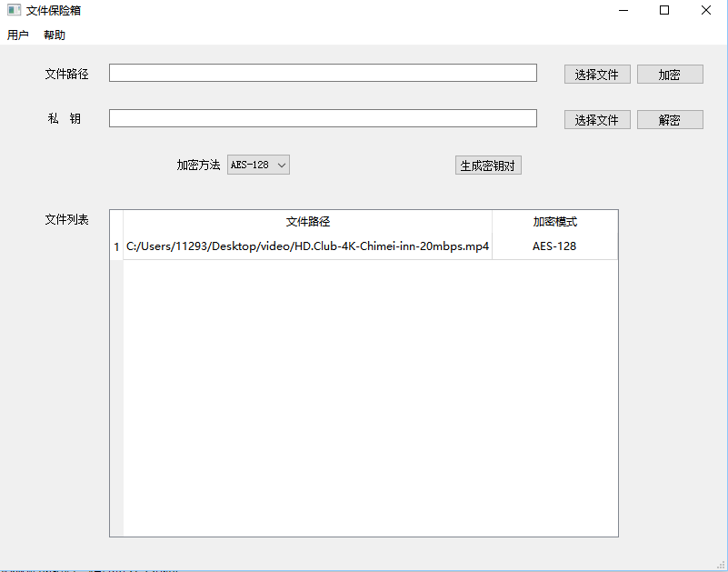Click the 私钥 input field
The image size is (728, 572).
pos(323,118)
